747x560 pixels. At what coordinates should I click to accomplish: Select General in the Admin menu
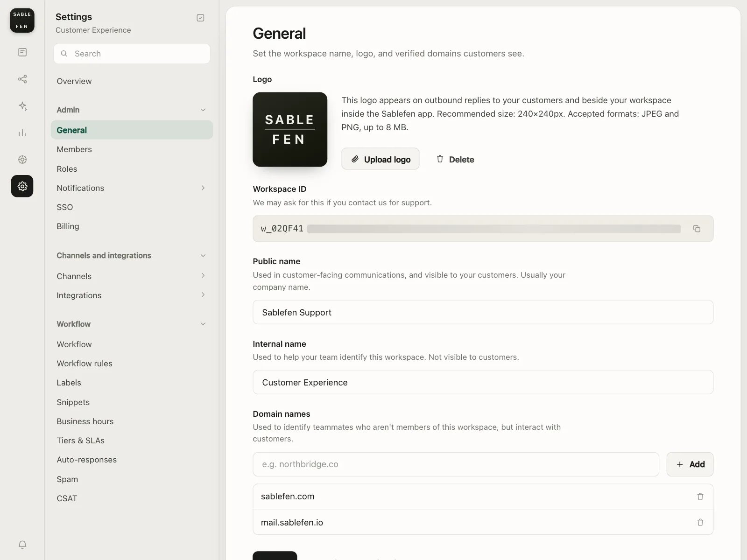(132, 130)
